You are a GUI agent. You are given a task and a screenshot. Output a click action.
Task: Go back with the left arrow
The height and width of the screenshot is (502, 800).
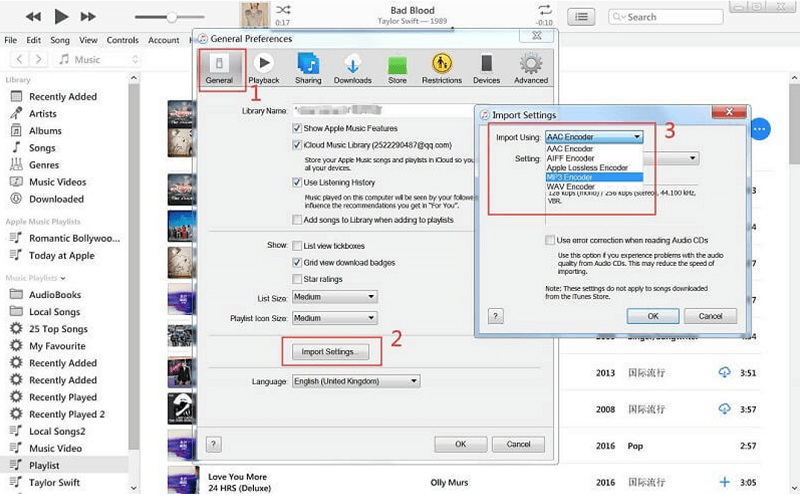tap(19, 59)
